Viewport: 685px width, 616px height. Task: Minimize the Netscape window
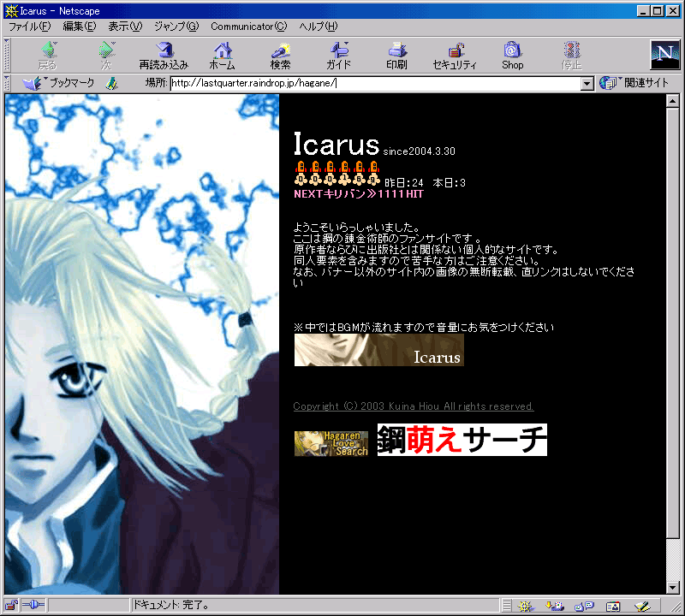[x=643, y=11]
